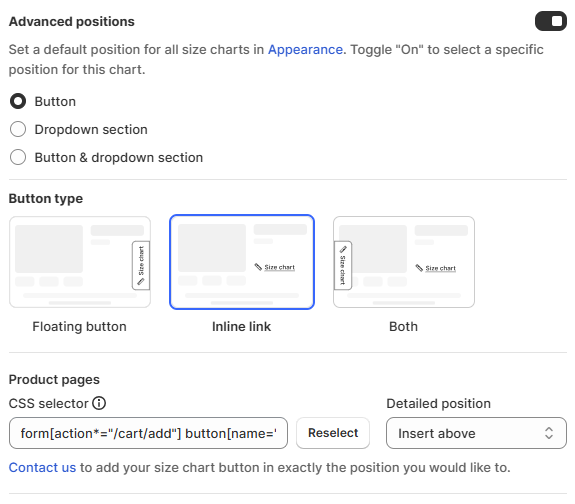Choose Button & dropdown section radio option

tap(18, 157)
